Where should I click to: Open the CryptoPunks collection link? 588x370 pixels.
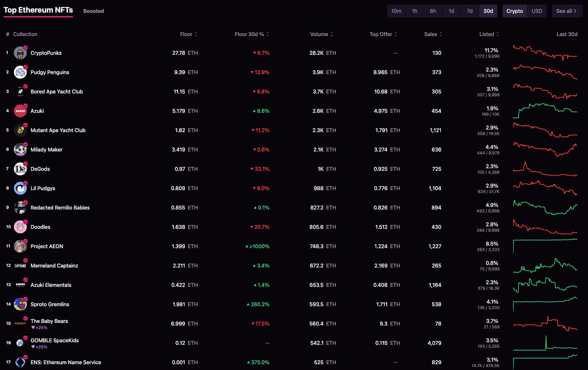coord(46,53)
